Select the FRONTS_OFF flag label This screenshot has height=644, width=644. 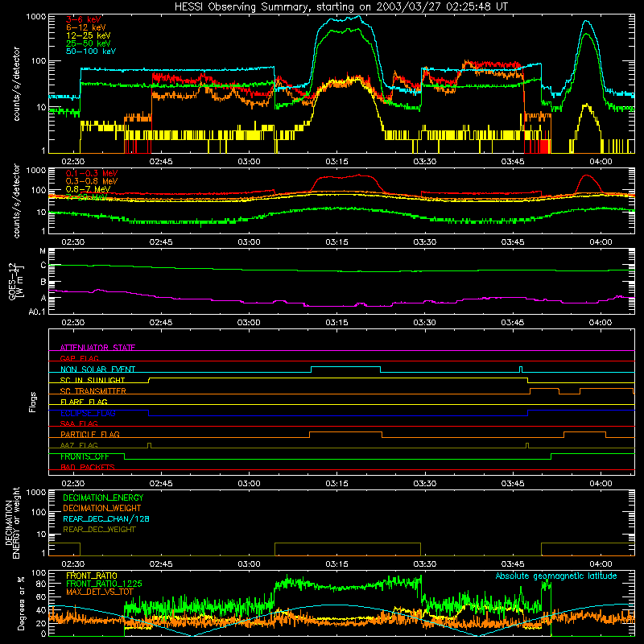pos(85,456)
